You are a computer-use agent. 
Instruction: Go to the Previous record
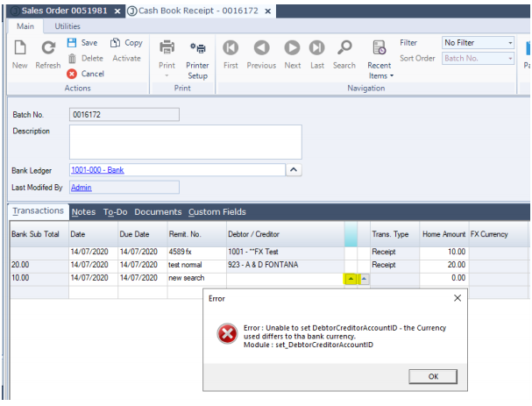pyautogui.click(x=261, y=54)
